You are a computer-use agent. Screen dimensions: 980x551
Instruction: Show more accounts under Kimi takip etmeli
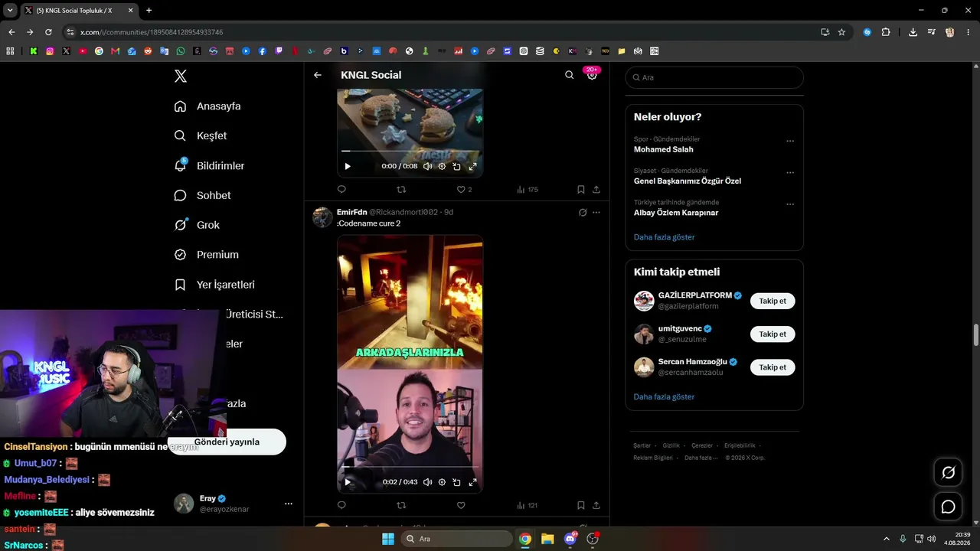coord(664,397)
